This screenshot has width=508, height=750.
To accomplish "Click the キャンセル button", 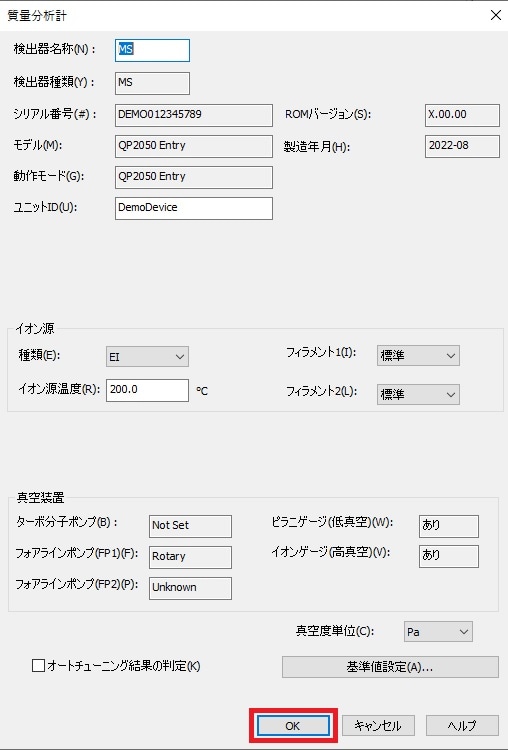I will (378, 726).
